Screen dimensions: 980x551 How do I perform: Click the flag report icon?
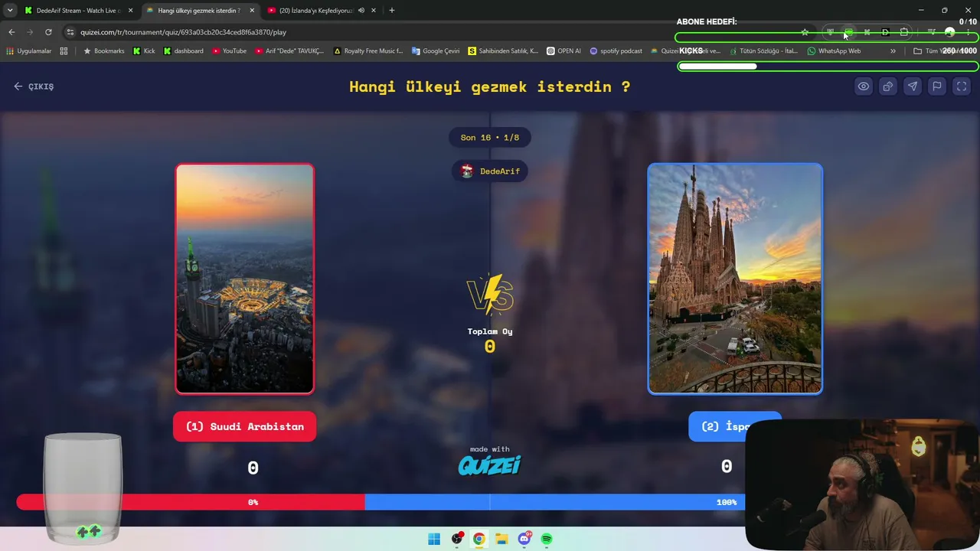937,86
